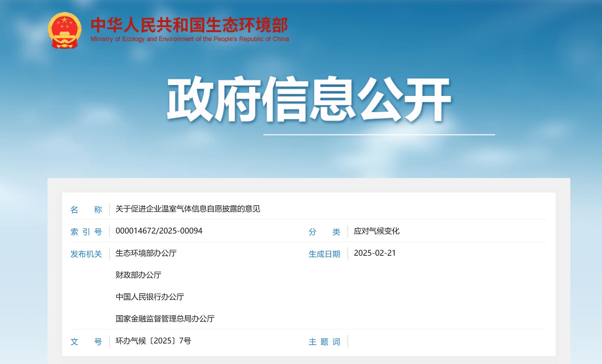Click the 主题词 field label
602x364 pixels.
[324, 342]
